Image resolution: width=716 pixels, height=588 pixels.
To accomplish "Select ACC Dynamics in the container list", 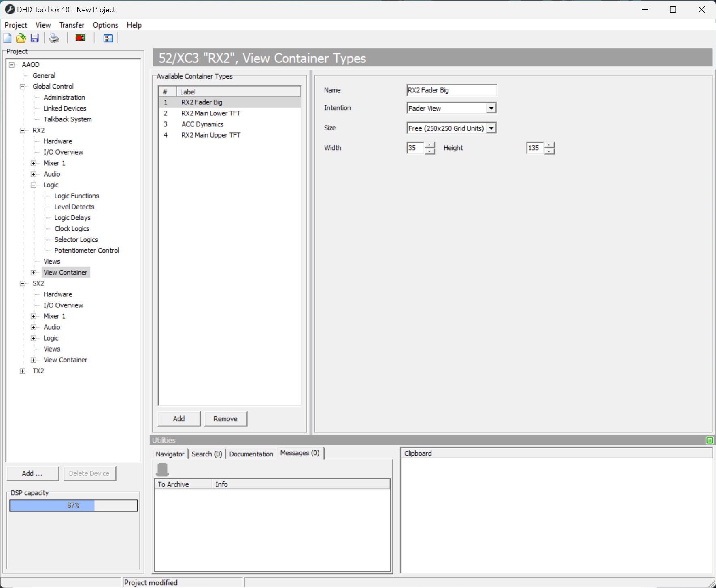I will click(202, 124).
